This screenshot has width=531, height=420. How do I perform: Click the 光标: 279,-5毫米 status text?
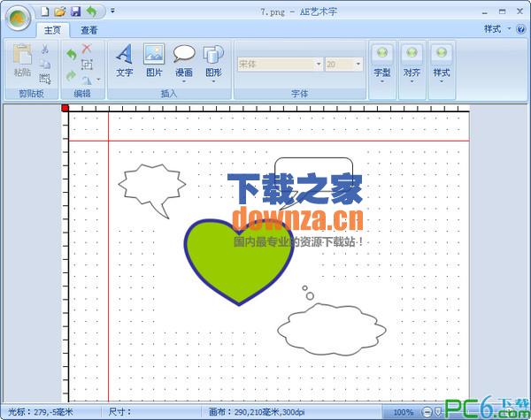[41, 412]
